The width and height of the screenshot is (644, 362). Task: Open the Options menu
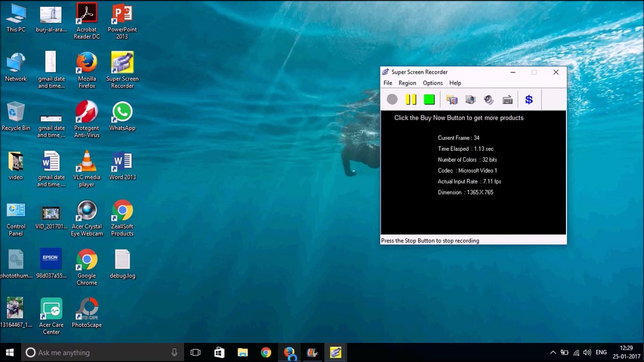pos(433,83)
